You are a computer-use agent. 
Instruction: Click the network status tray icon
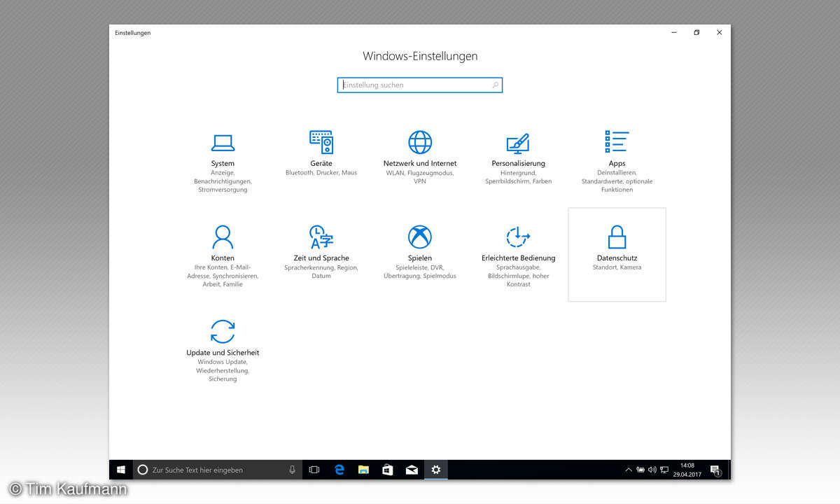pyautogui.click(x=664, y=470)
